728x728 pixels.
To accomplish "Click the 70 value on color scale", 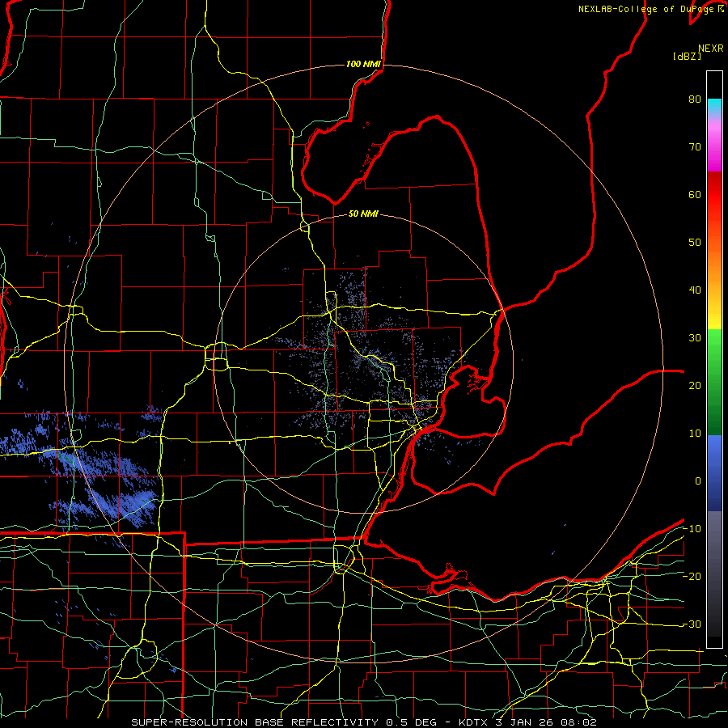I will point(695,147).
